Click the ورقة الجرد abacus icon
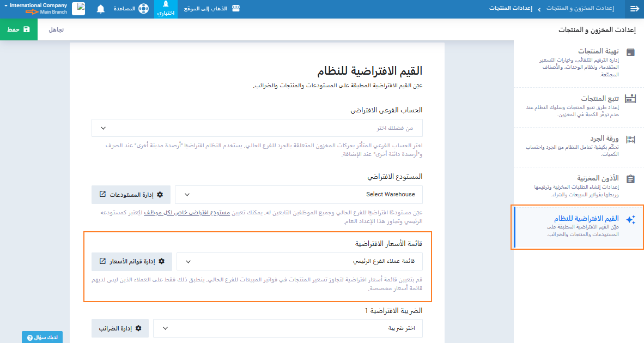Image resolution: width=644 pixels, height=343 pixels. tap(630, 140)
